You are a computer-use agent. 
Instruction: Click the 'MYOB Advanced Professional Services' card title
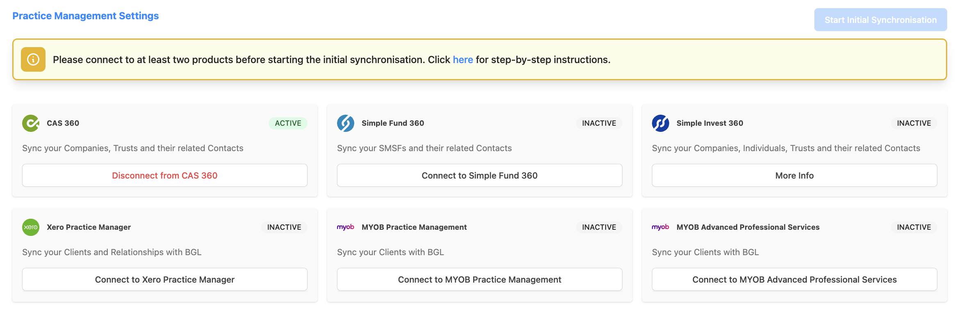point(748,227)
